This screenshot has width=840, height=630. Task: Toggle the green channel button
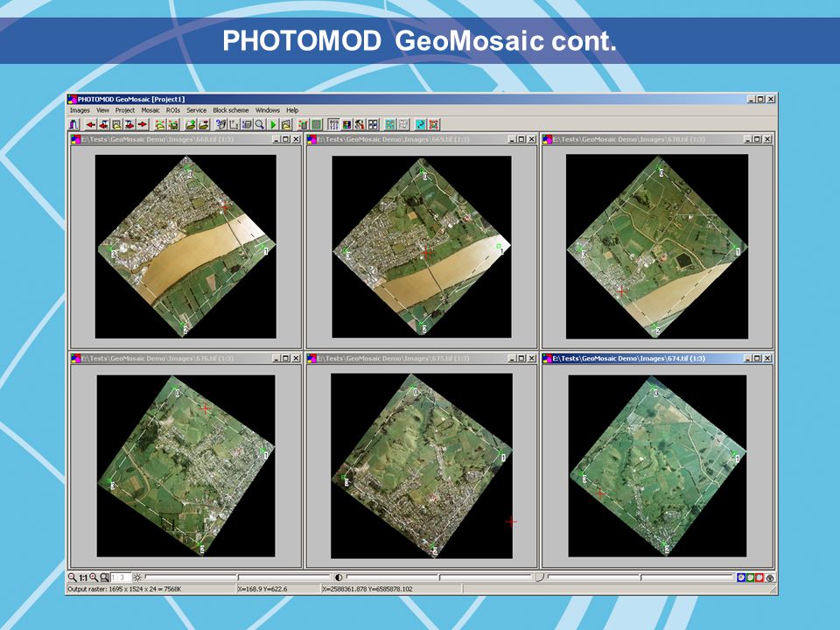tap(751, 577)
